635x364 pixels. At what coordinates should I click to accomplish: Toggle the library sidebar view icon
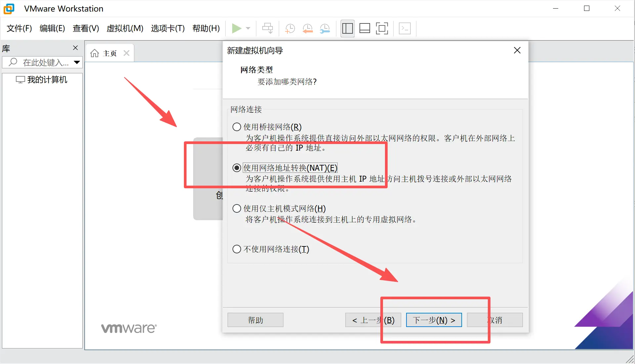coord(347,28)
